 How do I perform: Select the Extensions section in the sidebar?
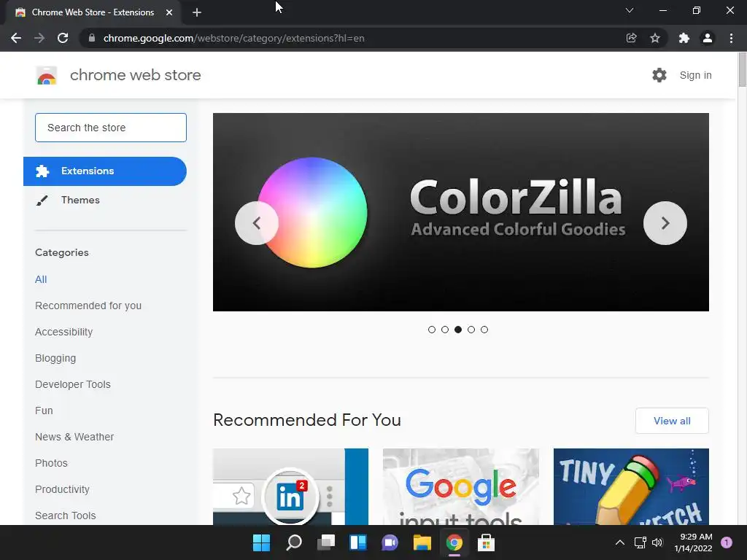[105, 171]
